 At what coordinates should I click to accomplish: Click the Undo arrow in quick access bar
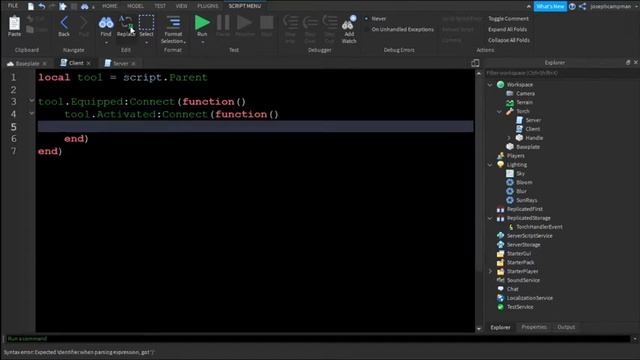coord(41,6)
